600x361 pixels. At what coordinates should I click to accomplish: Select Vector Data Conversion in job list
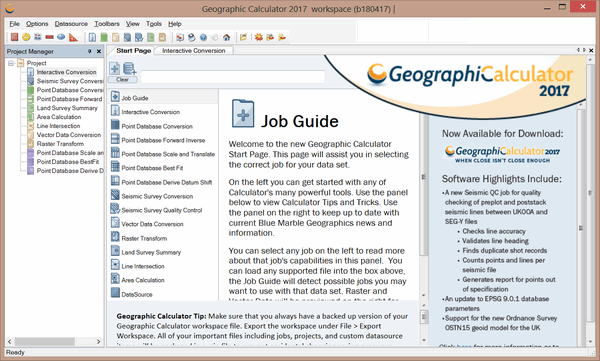coord(152,224)
